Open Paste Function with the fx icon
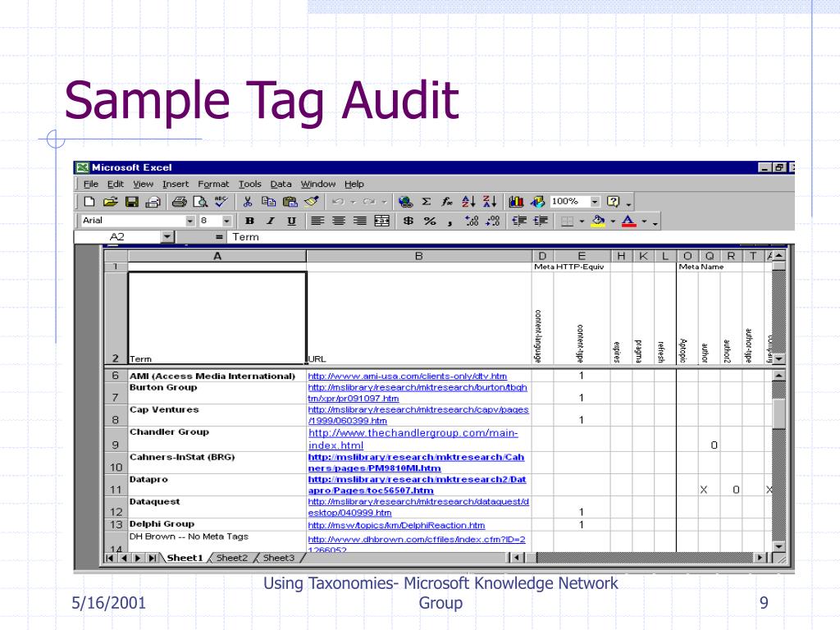 click(x=447, y=202)
